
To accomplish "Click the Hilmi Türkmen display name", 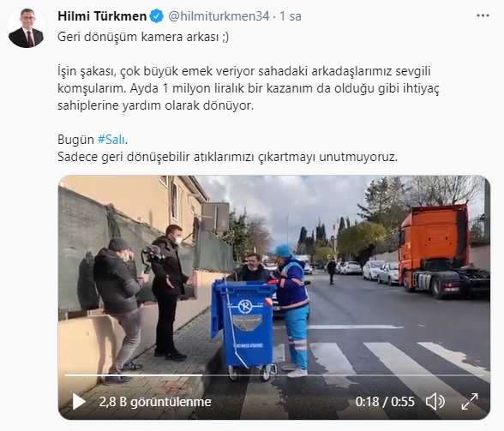I will pos(102,16).
